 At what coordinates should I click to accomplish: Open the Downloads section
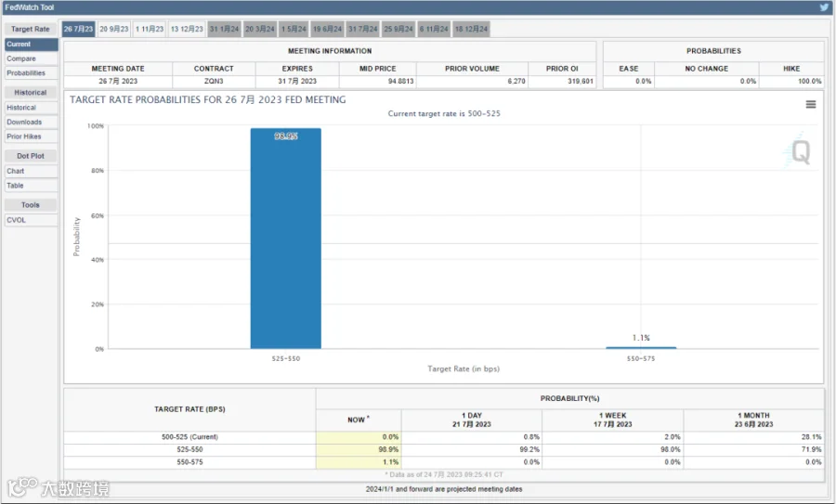pos(31,122)
